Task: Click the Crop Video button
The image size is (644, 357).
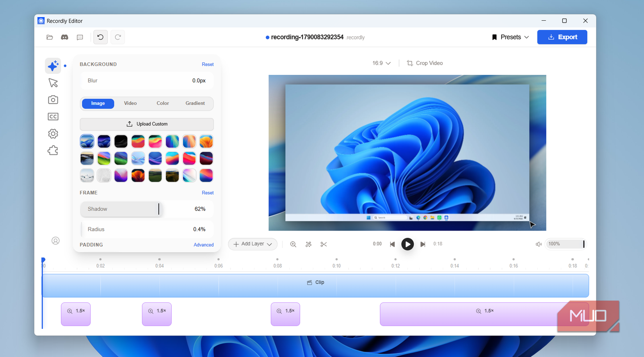Action: click(x=425, y=63)
